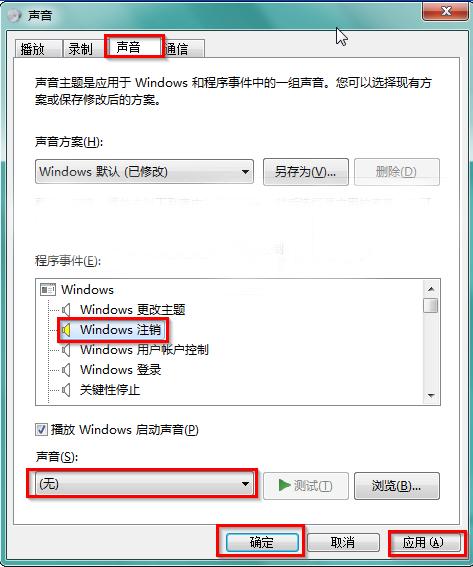
Task: Select the Windows 登录 event item
Action: tap(120, 370)
